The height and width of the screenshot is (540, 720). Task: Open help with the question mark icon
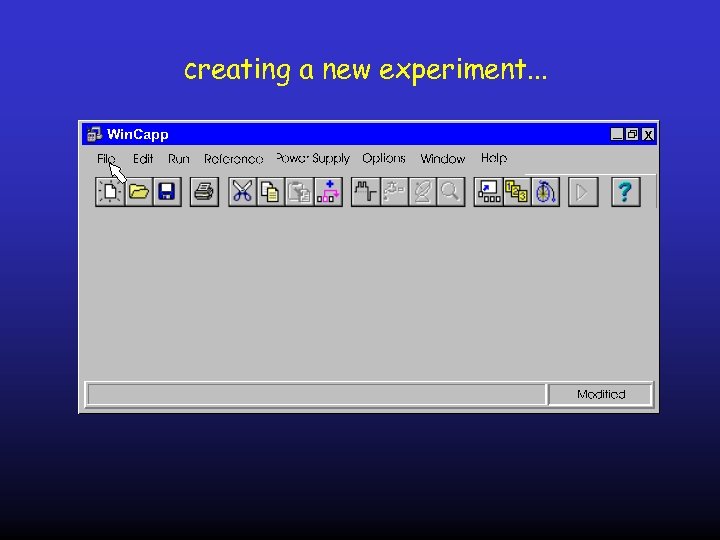pyautogui.click(x=626, y=191)
